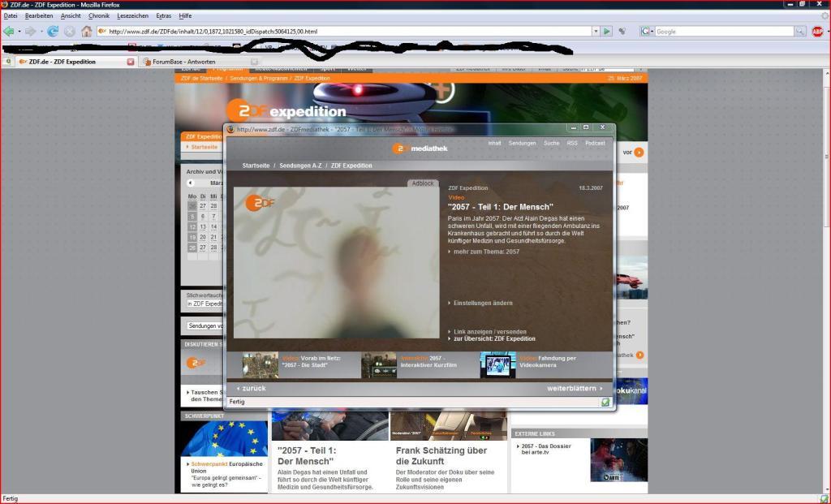Image resolution: width=831 pixels, height=504 pixels.
Task: Select the ZDF.de - ZDF Expedition tab
Action: click(x=75, y=62)
